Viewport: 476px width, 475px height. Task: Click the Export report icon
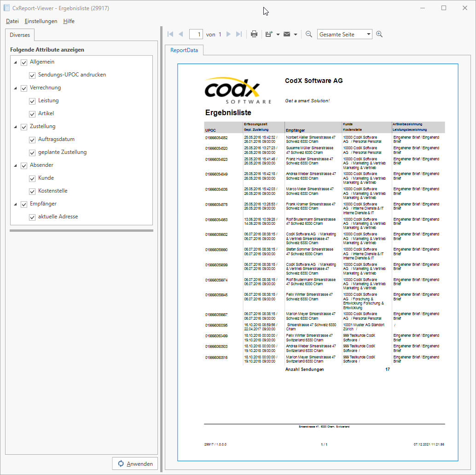[x=270, y=34]
